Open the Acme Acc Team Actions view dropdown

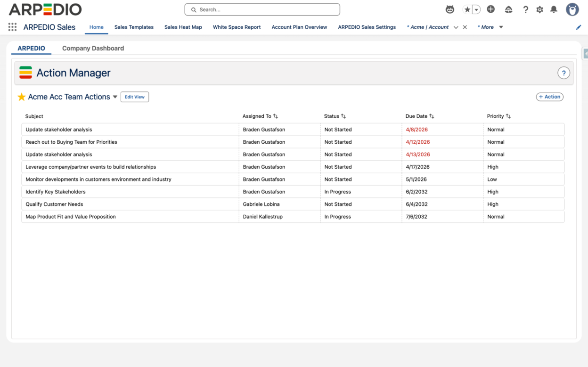(115, 97)
